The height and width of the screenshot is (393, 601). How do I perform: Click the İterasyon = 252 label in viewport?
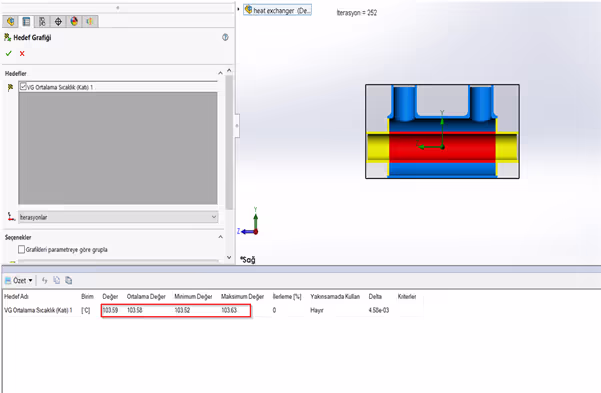[357, 13]
